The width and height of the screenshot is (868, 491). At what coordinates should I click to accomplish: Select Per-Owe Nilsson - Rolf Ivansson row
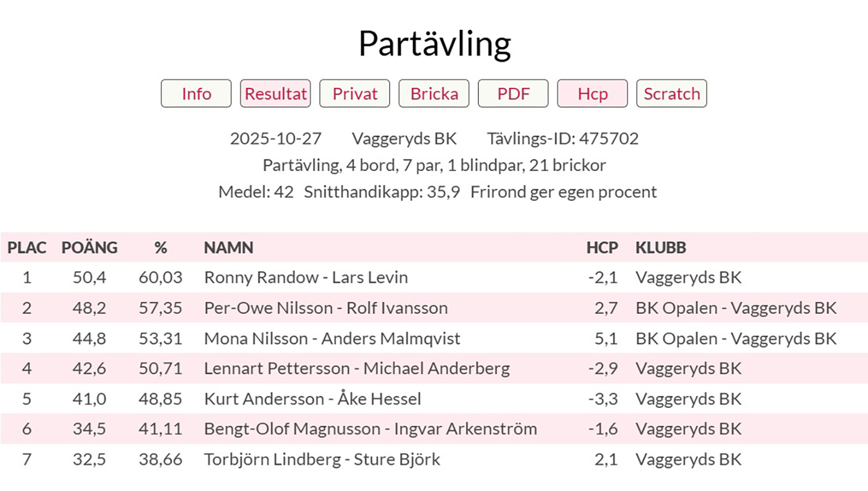coord(325,308)
